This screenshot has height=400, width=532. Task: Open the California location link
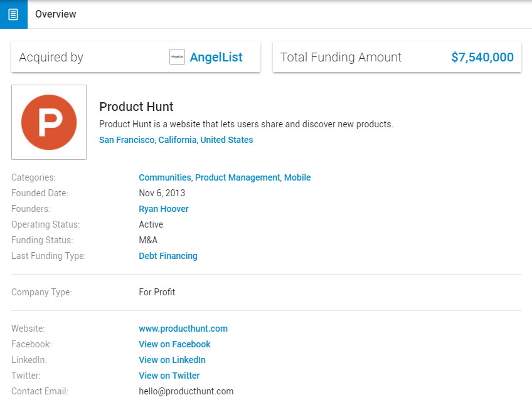(x=177, y=140)
